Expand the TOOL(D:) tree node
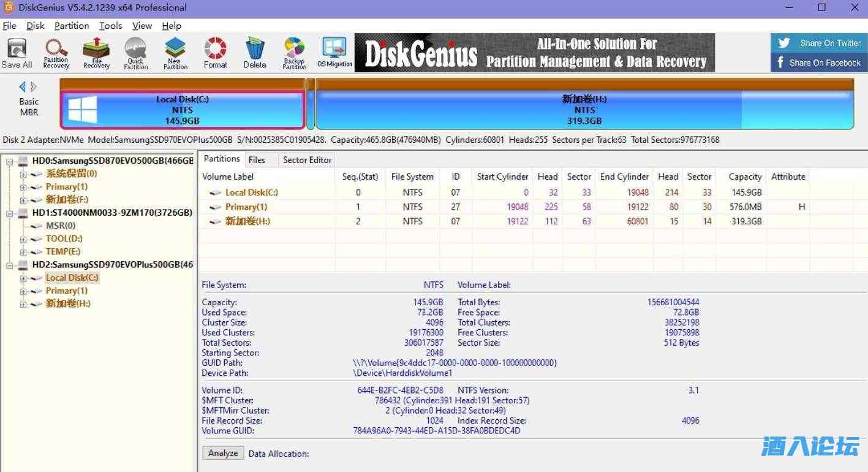 (x=23, y=239)
